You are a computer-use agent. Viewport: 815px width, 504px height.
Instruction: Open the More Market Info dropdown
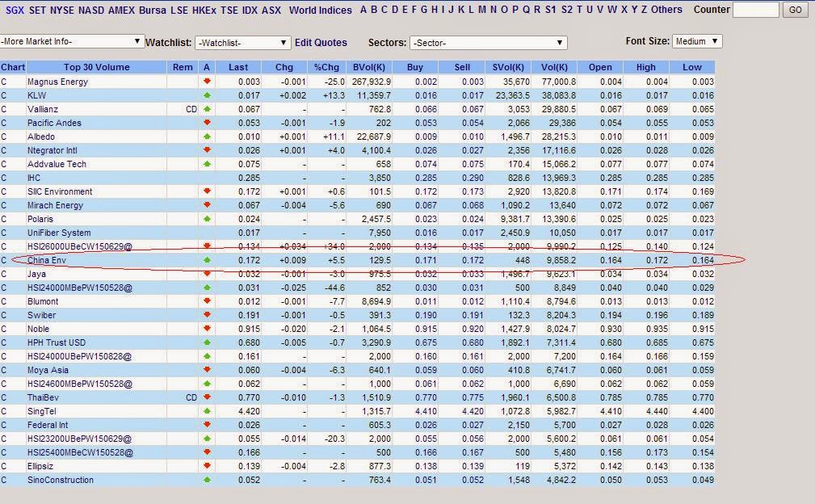72,41
